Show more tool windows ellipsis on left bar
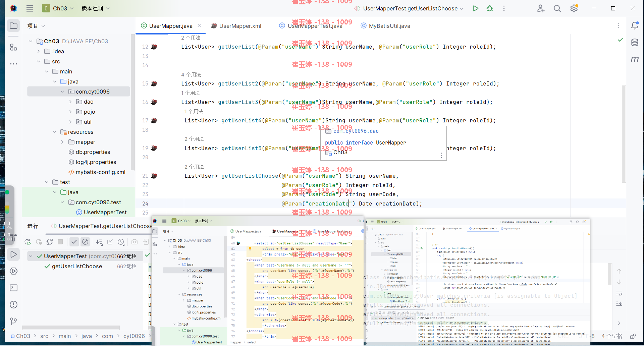The width and height of the screenshot is (644, 346). 14,64
